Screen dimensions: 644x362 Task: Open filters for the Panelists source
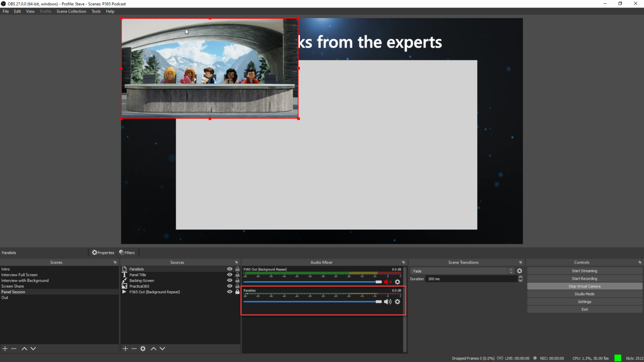pos(127,252)
